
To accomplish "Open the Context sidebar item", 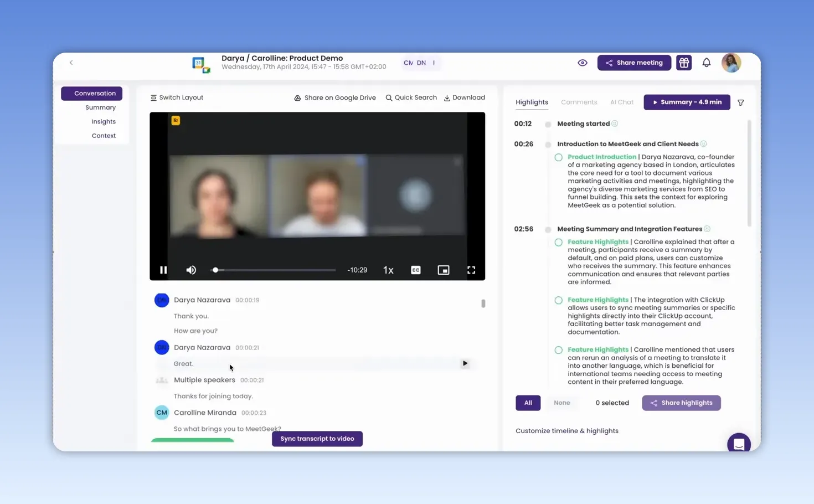I will coord(104,136).
